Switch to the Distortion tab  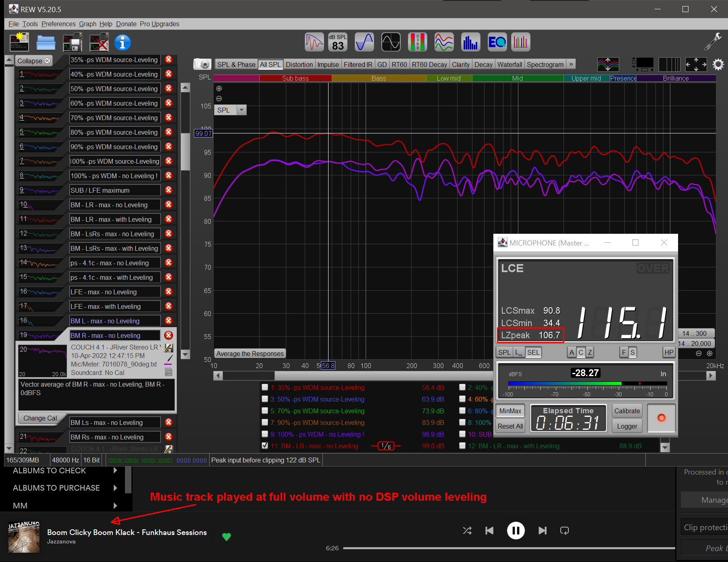299,65
